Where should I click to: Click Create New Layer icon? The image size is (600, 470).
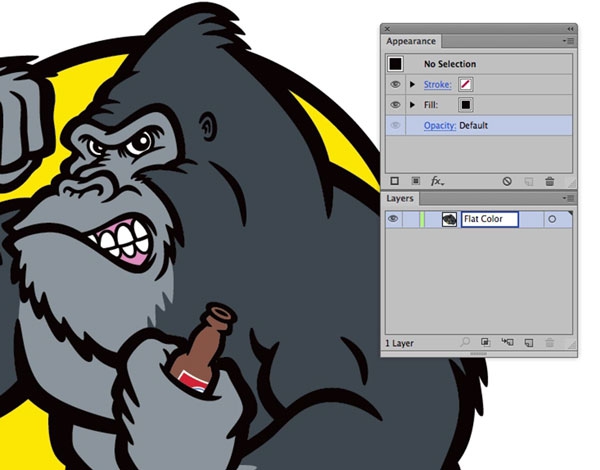(528, 343)
